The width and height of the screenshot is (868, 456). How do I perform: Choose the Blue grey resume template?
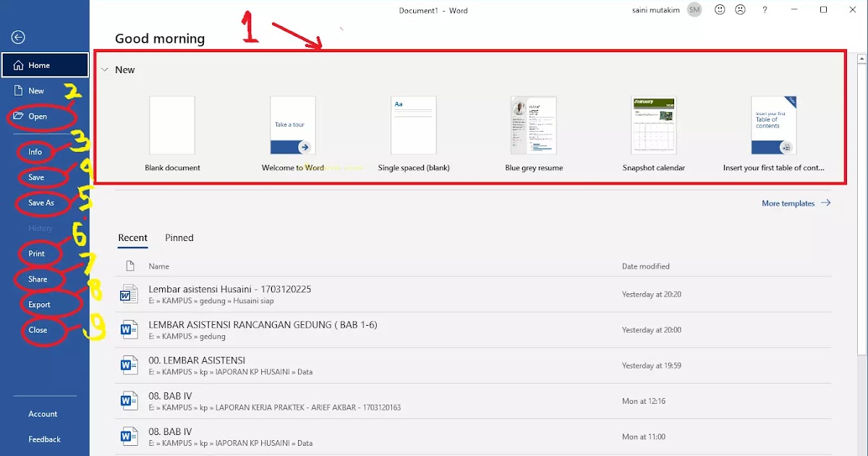click(x=534, y=134)
